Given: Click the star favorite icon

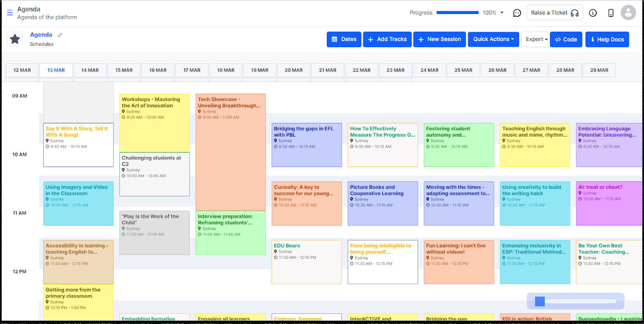Looking at the screenshot, I should tap(15, 39).
